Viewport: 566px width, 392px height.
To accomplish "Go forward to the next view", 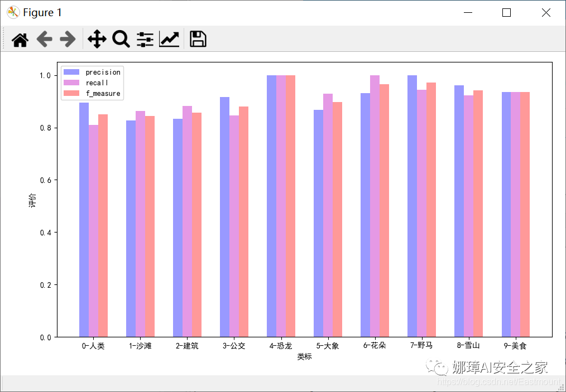I will tap(68, 39).
